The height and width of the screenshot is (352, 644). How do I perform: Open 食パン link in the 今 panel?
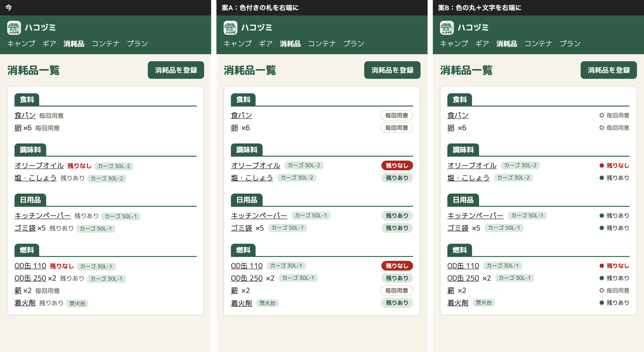click(x=25, y=116)
